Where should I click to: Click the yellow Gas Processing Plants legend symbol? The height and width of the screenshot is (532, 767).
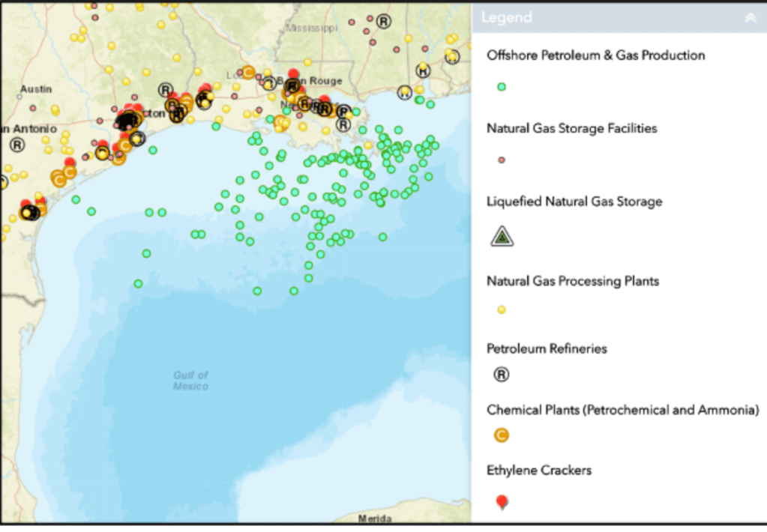coord(502,309)
